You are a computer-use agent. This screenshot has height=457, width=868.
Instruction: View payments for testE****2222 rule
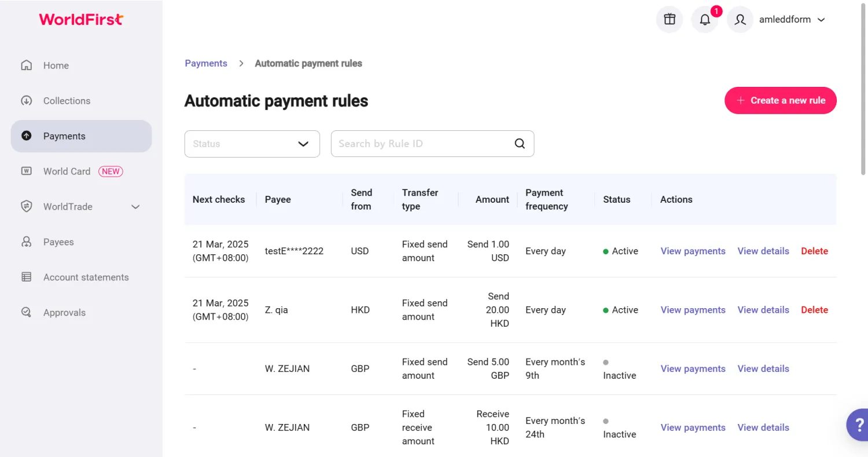coord(693,251)
